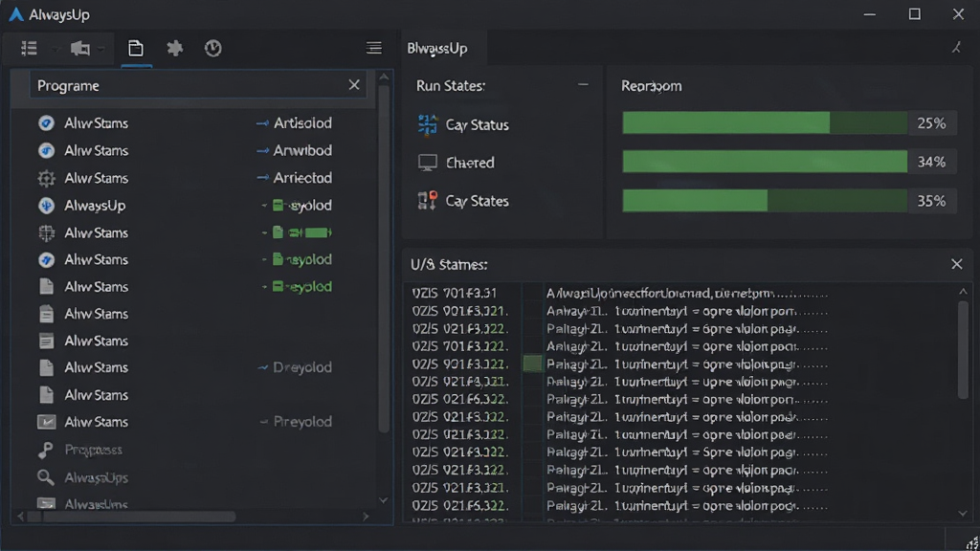980x551 pixels.
Task: Click the 34% progress bar
Action: pyautogui.click(x=765, y=162)
